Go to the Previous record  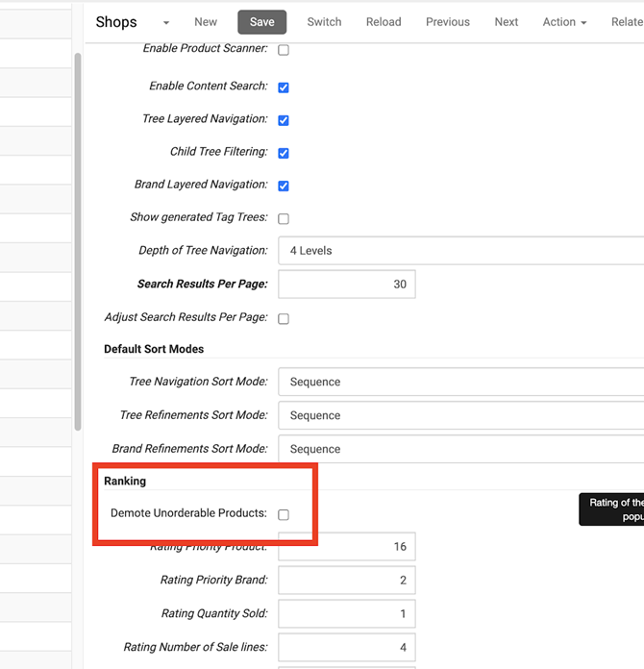[x=448, y=22]
